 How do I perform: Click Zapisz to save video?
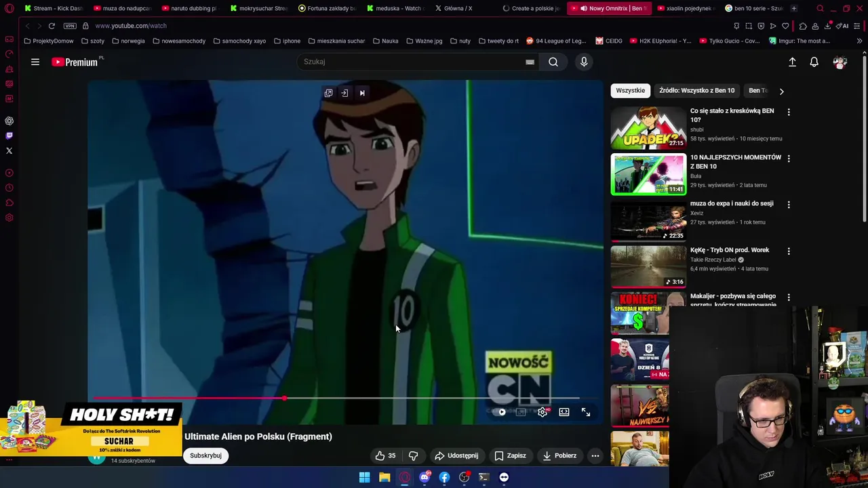pos(510,455)
